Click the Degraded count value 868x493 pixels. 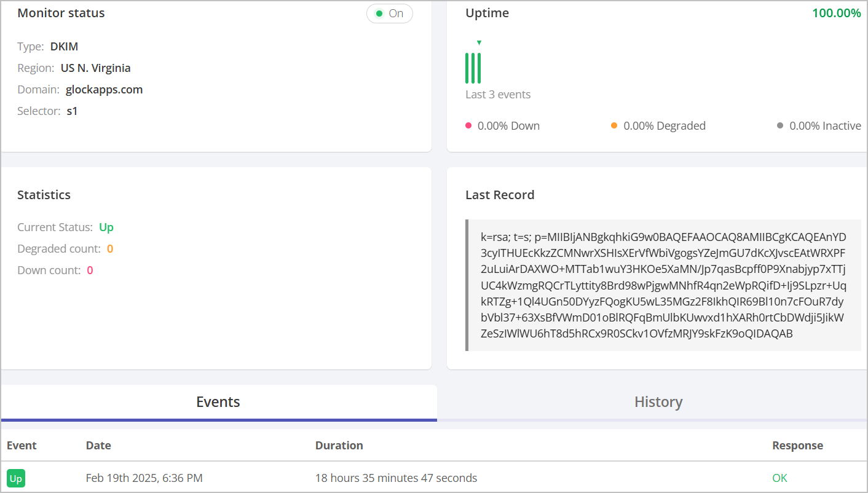pyautogui.click(x=110, y=249)
